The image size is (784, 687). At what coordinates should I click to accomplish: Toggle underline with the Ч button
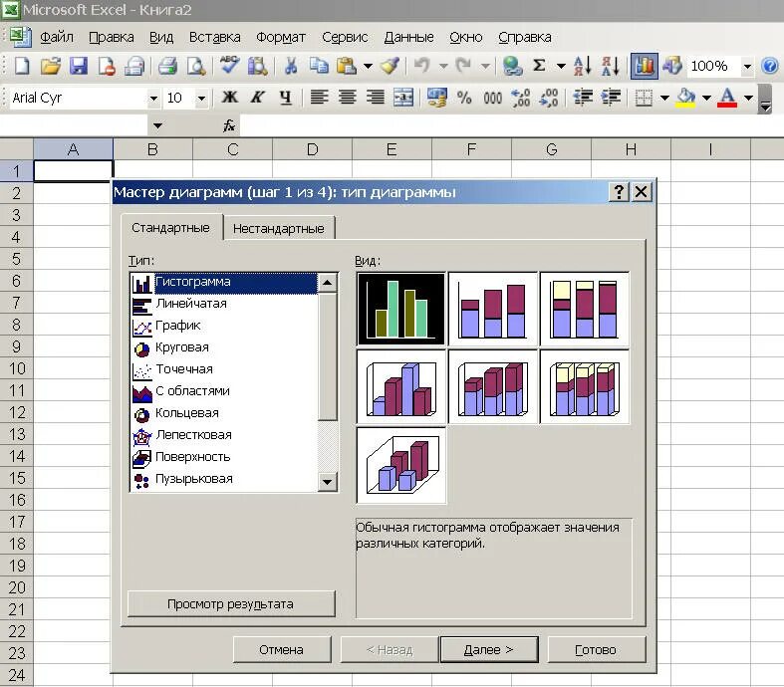click(286, 98)
